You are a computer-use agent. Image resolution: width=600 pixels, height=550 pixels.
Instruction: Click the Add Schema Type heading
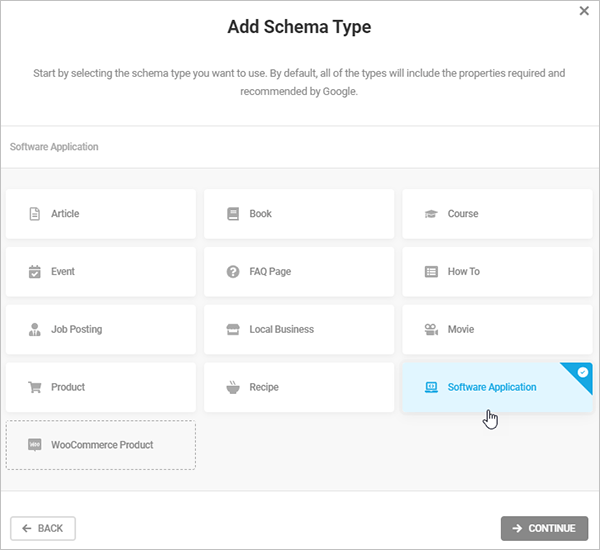click(299, 27)
